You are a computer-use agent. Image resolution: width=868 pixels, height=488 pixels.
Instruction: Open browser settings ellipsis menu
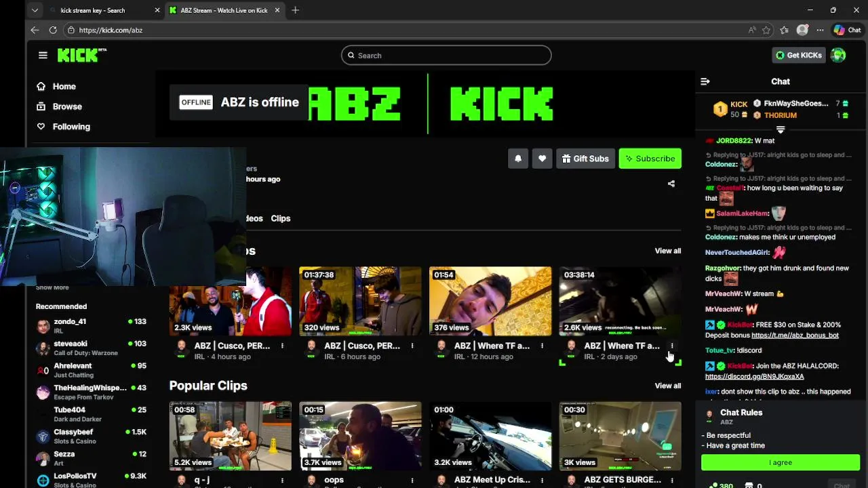820,30
